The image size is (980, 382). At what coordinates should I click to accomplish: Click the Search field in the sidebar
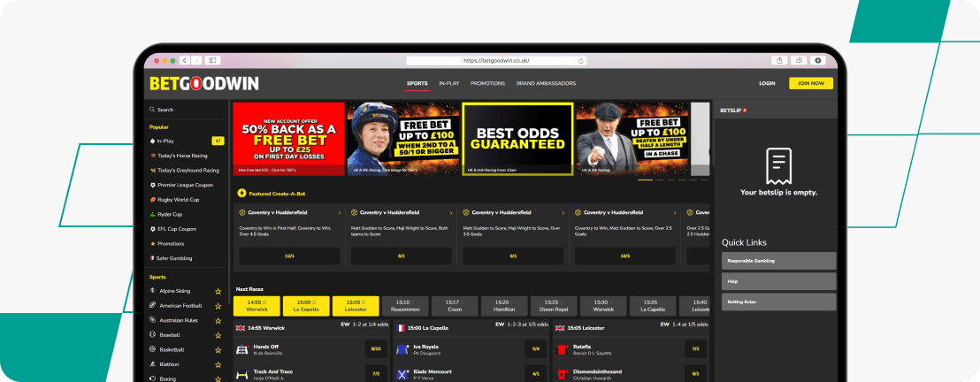coord(185,110)
